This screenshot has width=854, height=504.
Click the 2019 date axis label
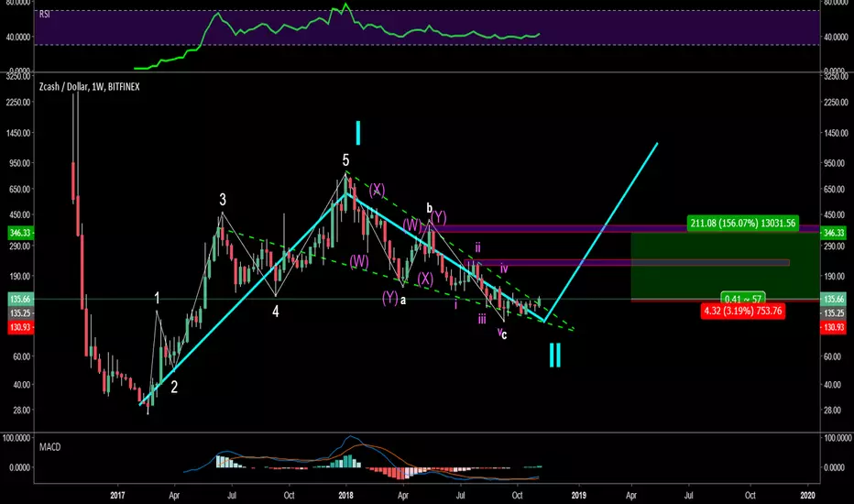pyautogui.click(x=578, y=495)
